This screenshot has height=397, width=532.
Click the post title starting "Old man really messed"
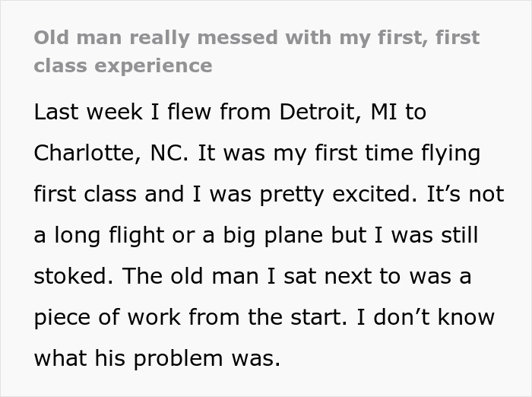tap(256, 38)
